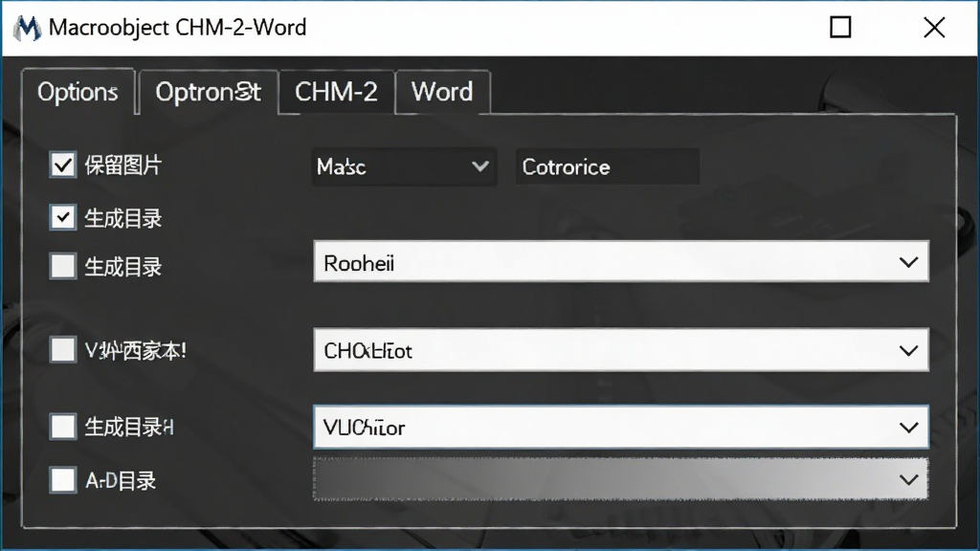The image size is (980, 551).
Task: Tick the checkbox beside the CHOtHiot dropdown
Action: (x=62, y=350)
